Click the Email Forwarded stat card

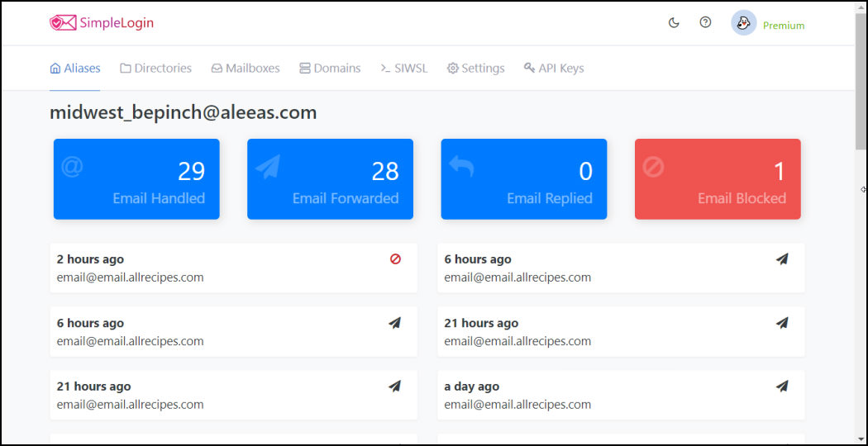[x=331, y=178]
